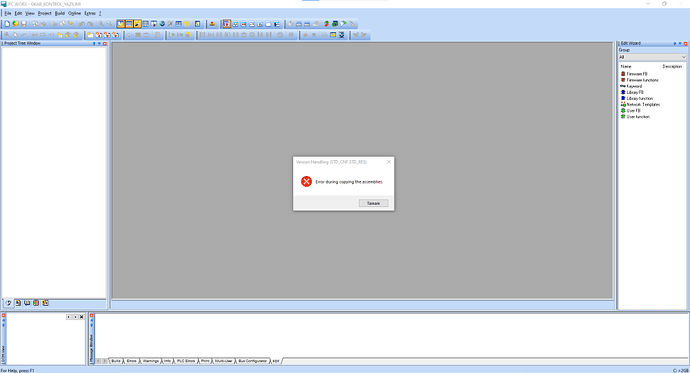The width and height of the screenshot is (690, 373).
Task: Switch to the Build tab in Message Window
Action: click(116, 361)
